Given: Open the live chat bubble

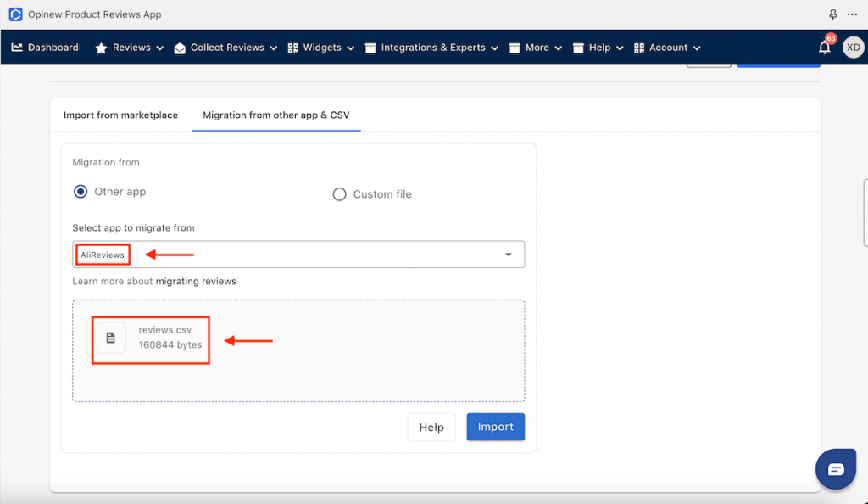Looking at the screenshot, I should [x=836, y=470].
